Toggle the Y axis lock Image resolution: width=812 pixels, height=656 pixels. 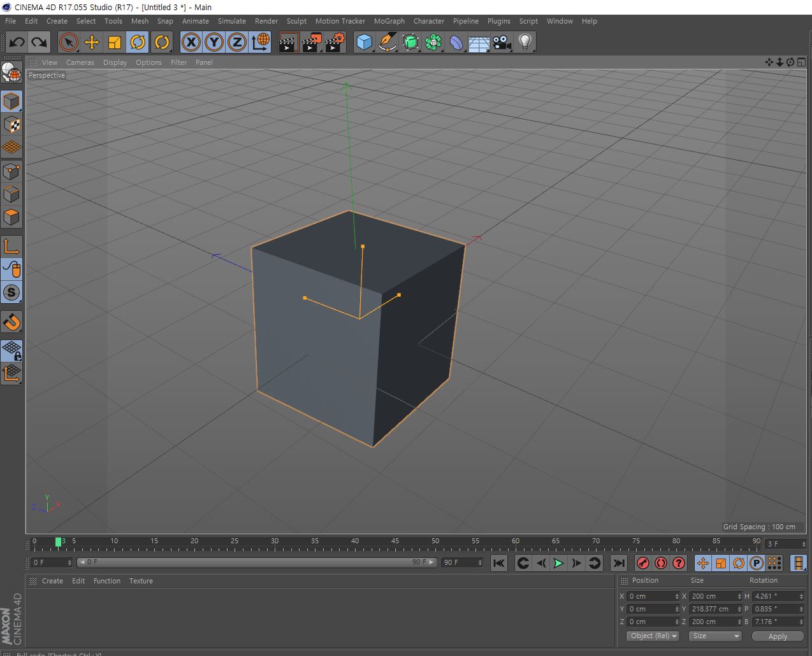214,43
